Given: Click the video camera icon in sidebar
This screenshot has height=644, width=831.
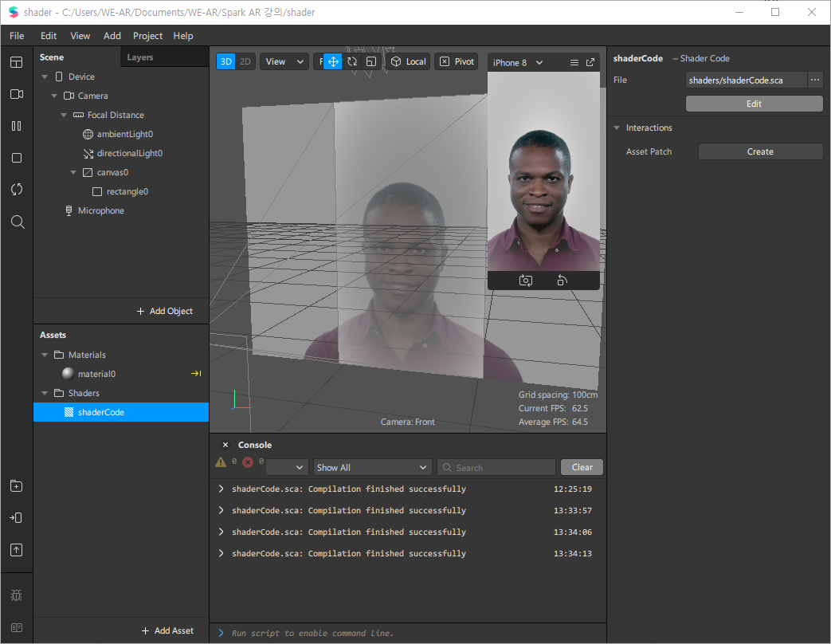Looking at the screenshot, I should (x=17, y=94).
